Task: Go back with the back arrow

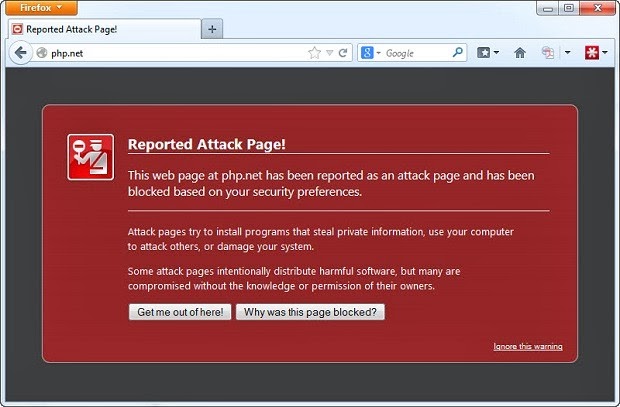Action: (20, 53)
